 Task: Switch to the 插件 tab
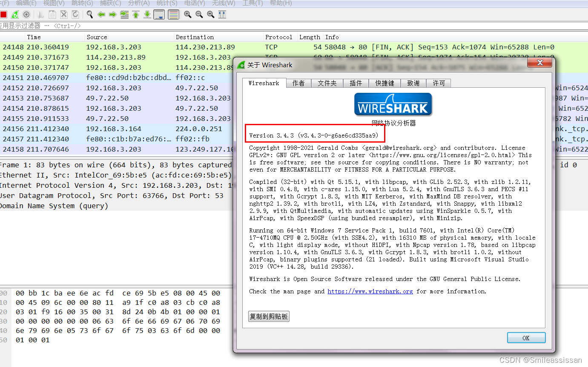pyautogui.click(x=356, y=83)
